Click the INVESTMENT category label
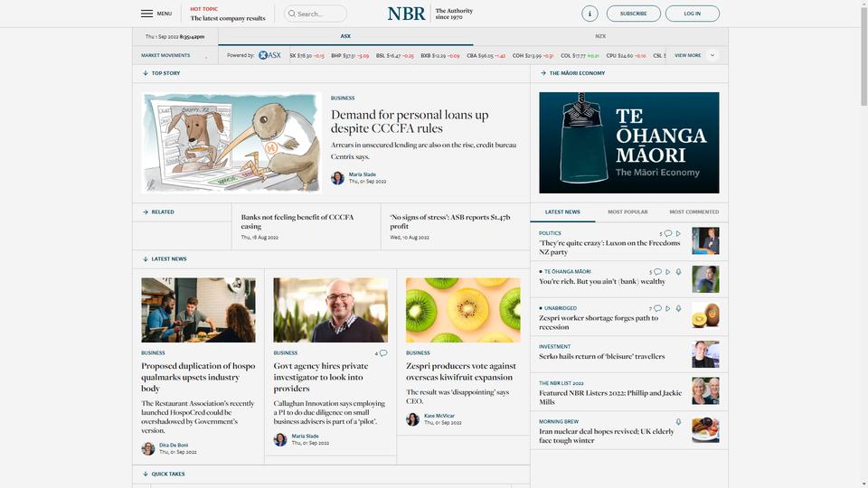This screenshot has width=868, height=488. [554, 347]
